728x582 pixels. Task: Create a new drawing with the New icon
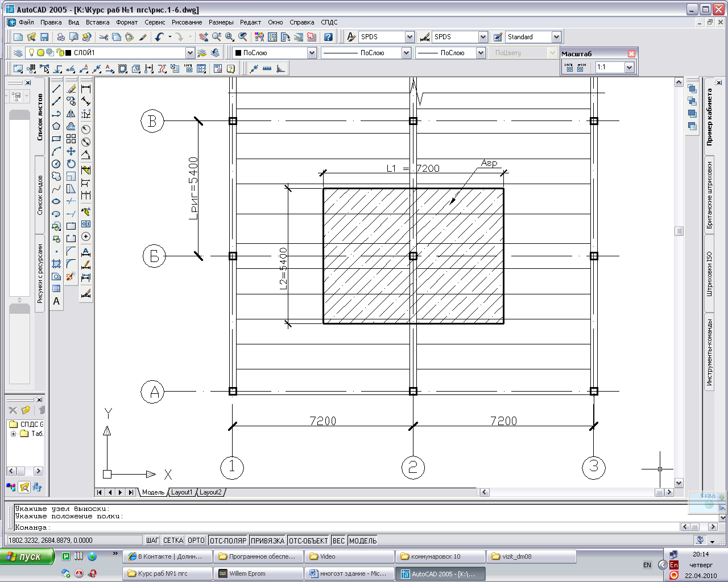click(x=18, y=37)
